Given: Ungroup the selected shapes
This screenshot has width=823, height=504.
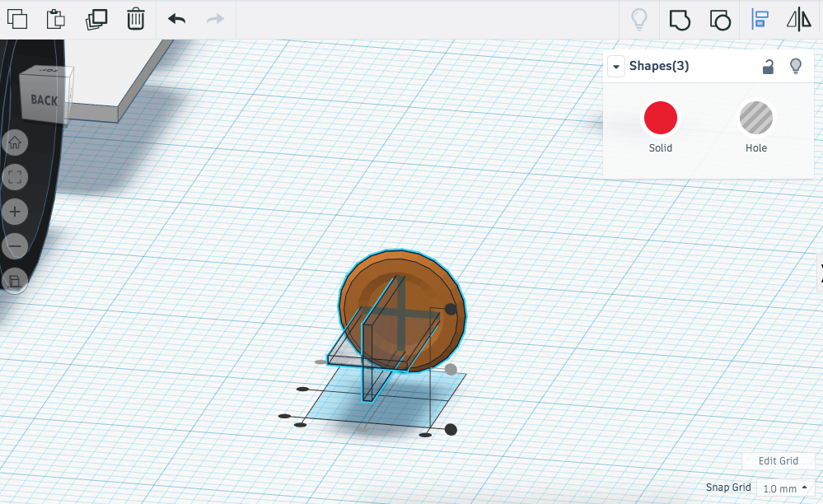Looking at the screenshot, I should click(720, 20).
